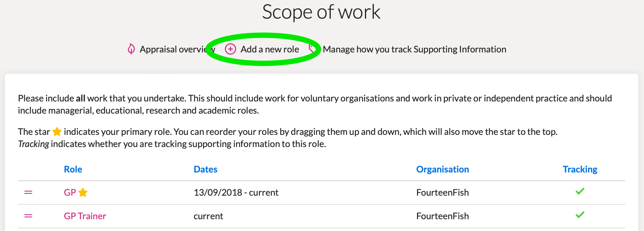The width and height of the screenshot is (644, 231).
Task: Sort by the Organisation column header
Action: [443, 169]
